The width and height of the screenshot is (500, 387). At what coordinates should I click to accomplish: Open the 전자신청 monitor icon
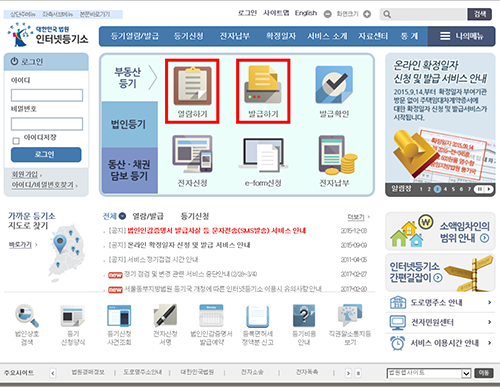192,154
